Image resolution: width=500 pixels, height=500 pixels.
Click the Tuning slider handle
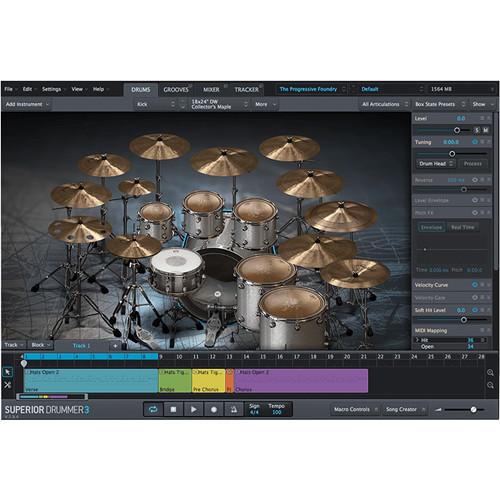452,154
